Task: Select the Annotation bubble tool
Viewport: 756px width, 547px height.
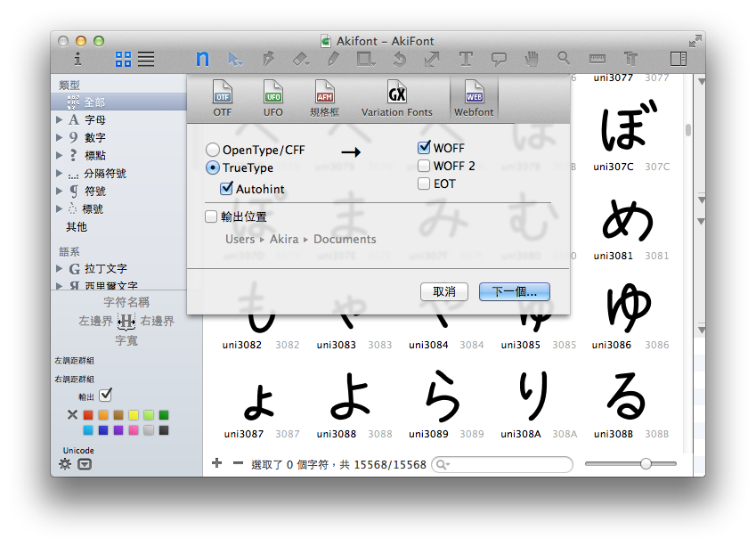Action: coord(499,60)
